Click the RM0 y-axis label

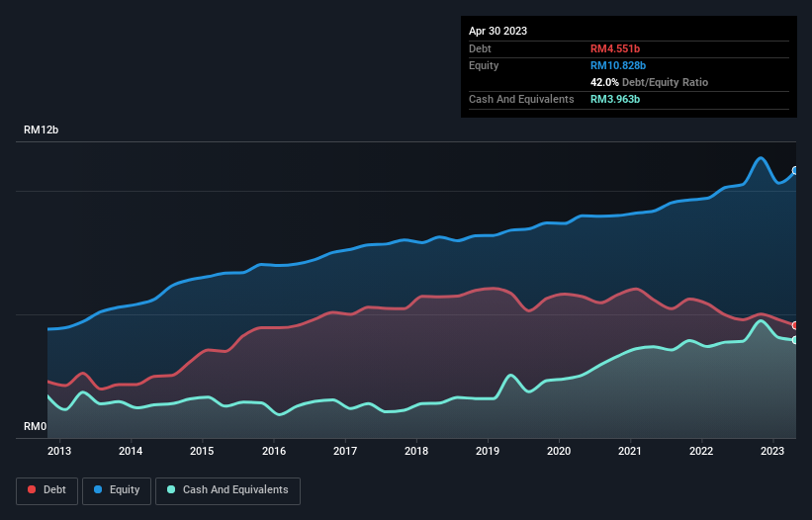(36, 426)
